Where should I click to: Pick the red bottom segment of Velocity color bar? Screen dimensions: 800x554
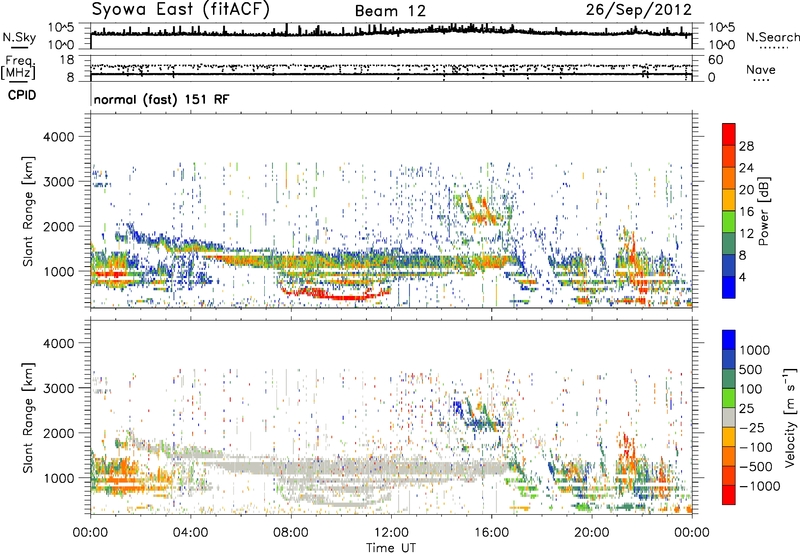[729, 495]
